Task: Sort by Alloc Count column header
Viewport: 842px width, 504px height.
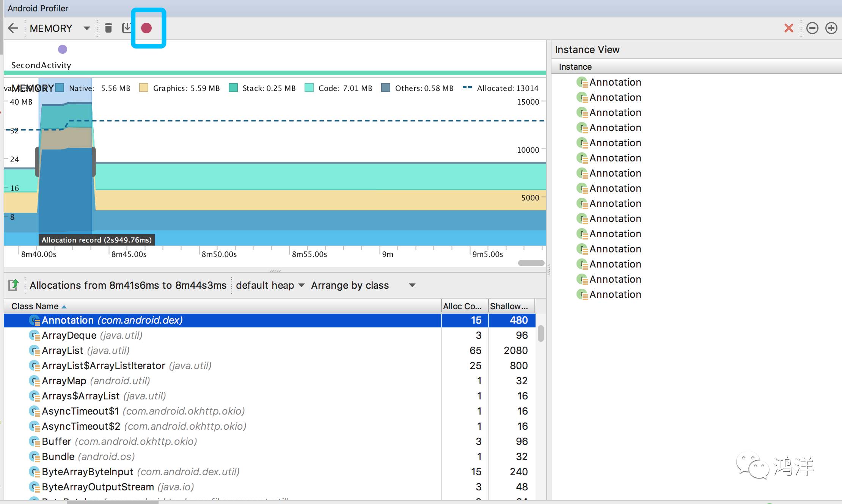Action: [x=462, y=306]
